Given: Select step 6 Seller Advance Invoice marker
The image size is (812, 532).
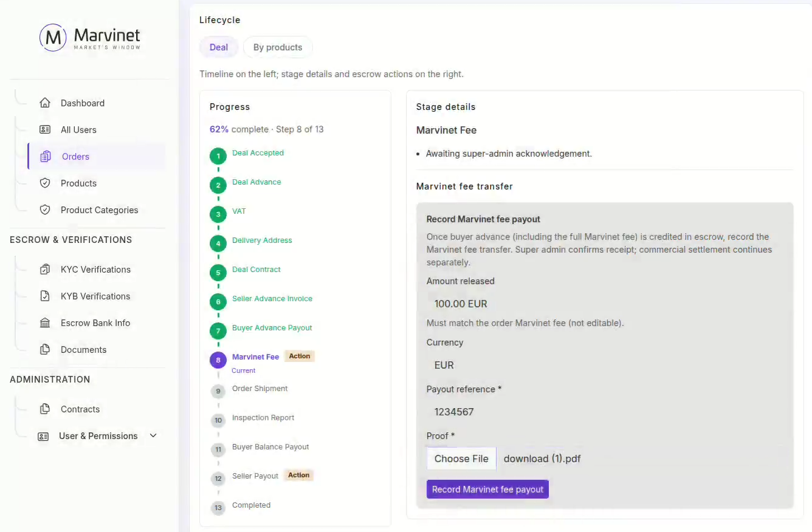Looking at the screenshot, I should point(218,302).
